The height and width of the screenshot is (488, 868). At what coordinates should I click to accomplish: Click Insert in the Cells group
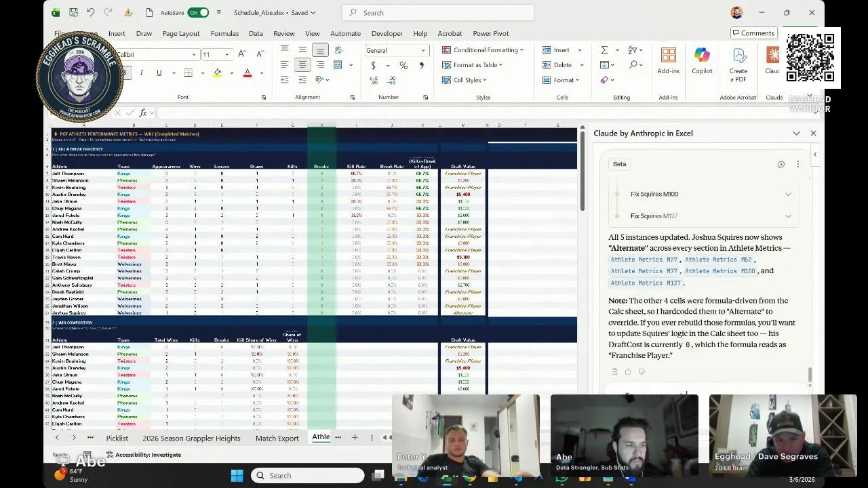(556, 50)
